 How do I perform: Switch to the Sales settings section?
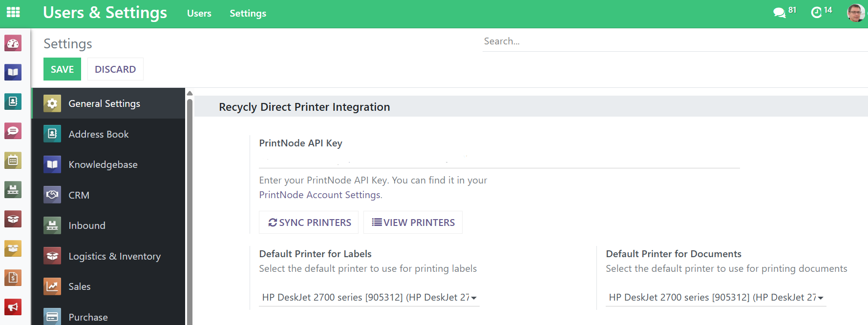pos(80,286)
